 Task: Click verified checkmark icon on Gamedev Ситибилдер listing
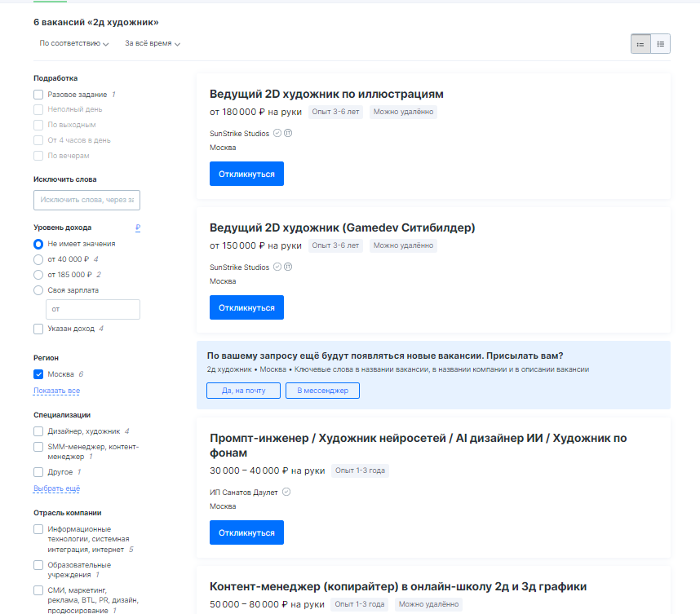[277, 267]
